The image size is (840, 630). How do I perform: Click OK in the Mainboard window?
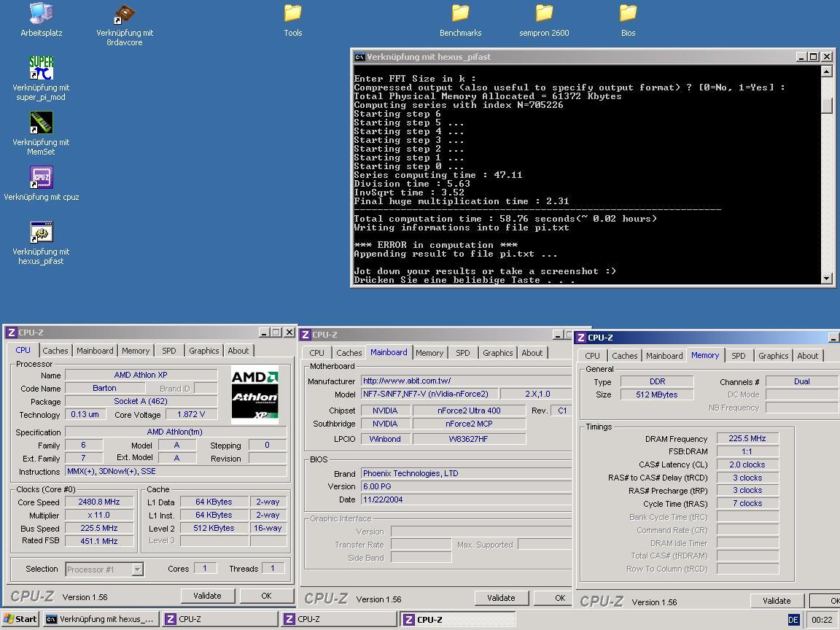[553, 598]
